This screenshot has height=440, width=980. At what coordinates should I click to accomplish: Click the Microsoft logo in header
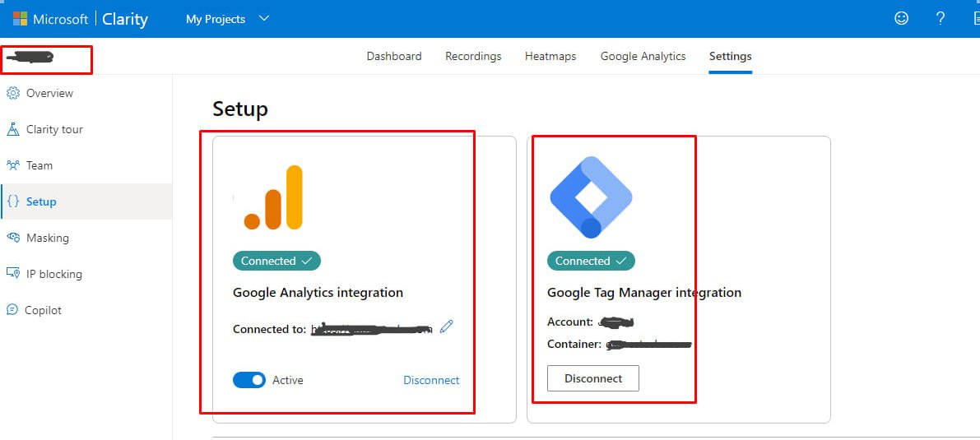pyautogui.click(x=20, y=19)
